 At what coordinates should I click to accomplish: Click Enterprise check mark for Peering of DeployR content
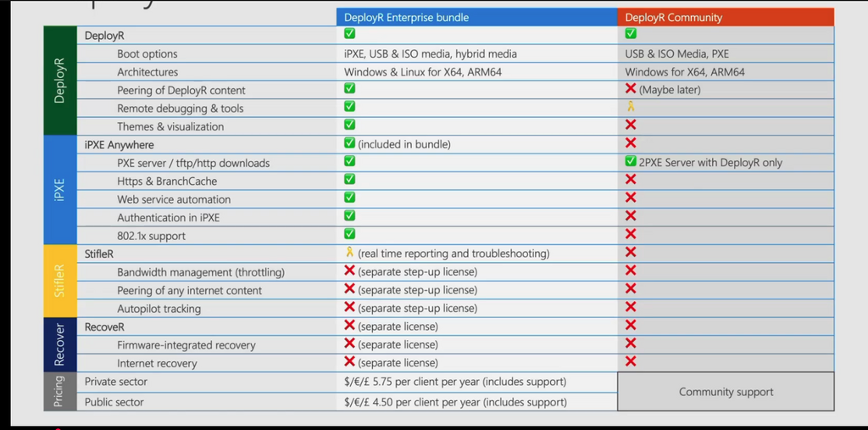click(x=349, y=88)
